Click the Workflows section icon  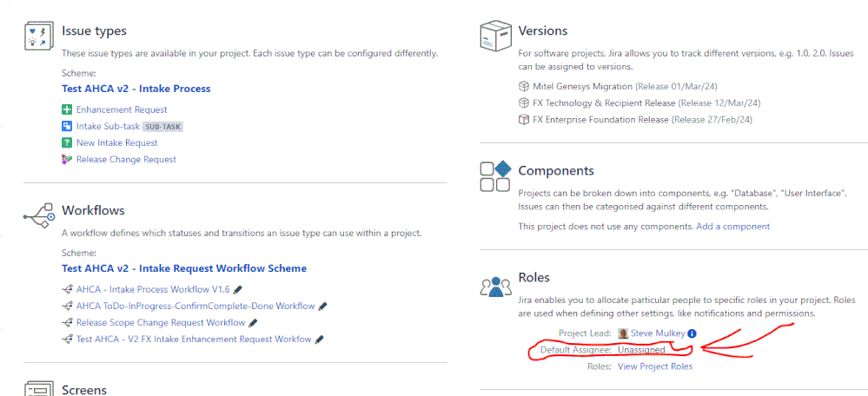coord(39,215)
